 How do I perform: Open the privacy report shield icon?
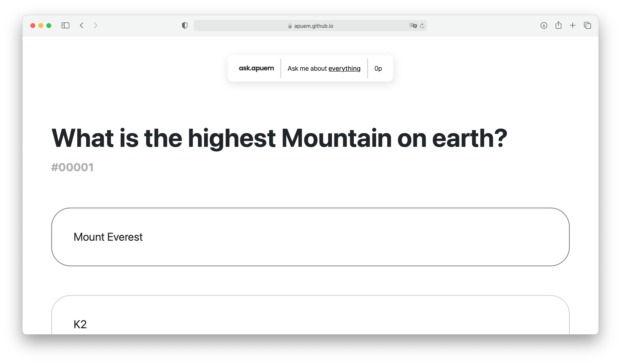185,25
